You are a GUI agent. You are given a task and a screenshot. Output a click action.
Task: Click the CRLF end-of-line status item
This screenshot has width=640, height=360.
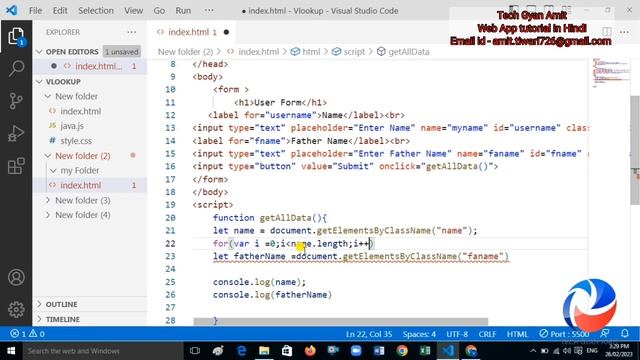tap(487, 334)
